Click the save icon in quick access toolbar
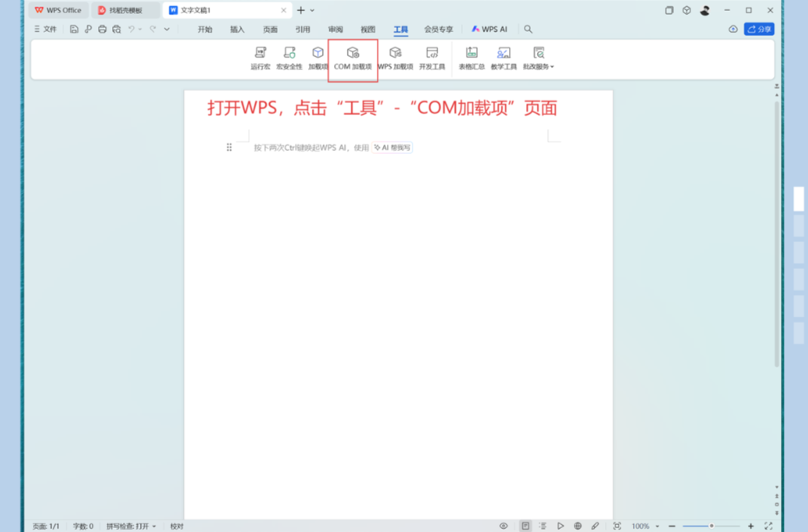Screen dimensions: 808x532 coord(74,30)
